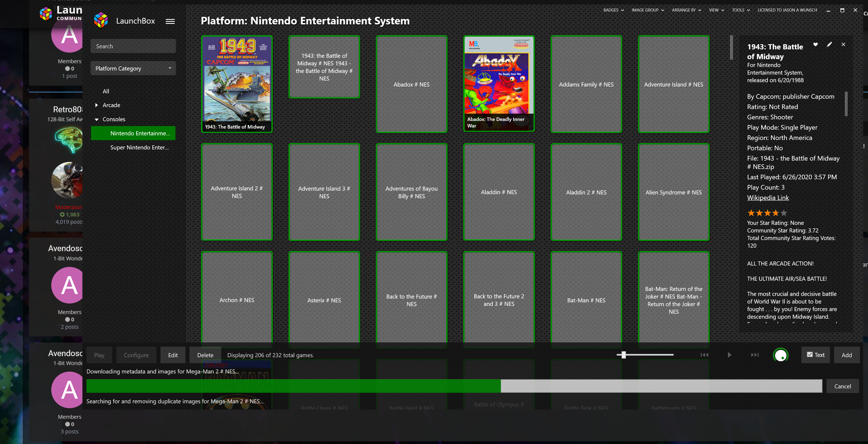Select All in the platform tree
This screenshot has width=868, height=444.
[106, 91]
